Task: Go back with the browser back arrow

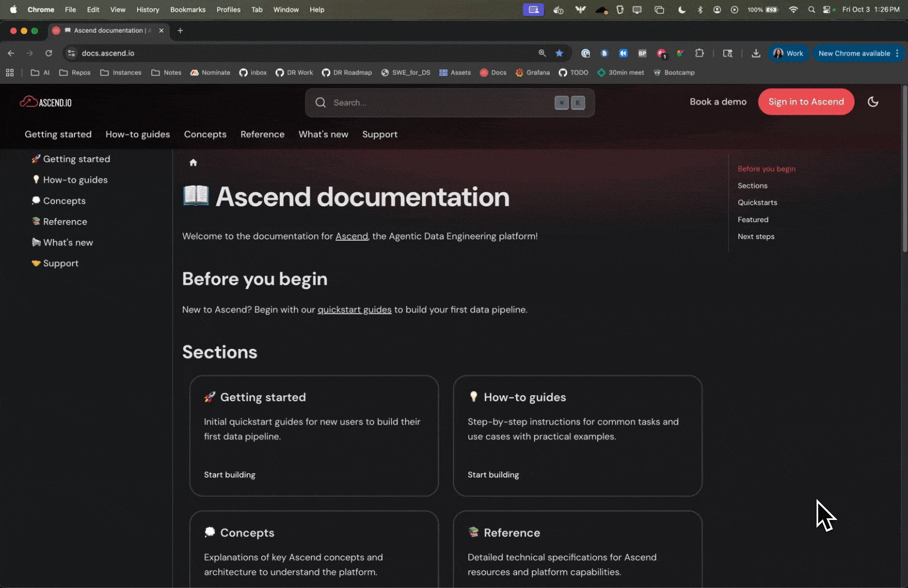Action: pyautogui.click(x=11, y=53)
